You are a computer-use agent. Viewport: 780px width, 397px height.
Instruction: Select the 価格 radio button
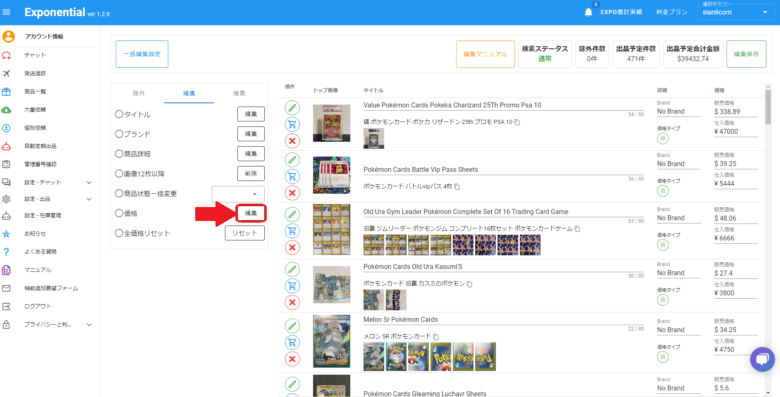pos(118,213)
